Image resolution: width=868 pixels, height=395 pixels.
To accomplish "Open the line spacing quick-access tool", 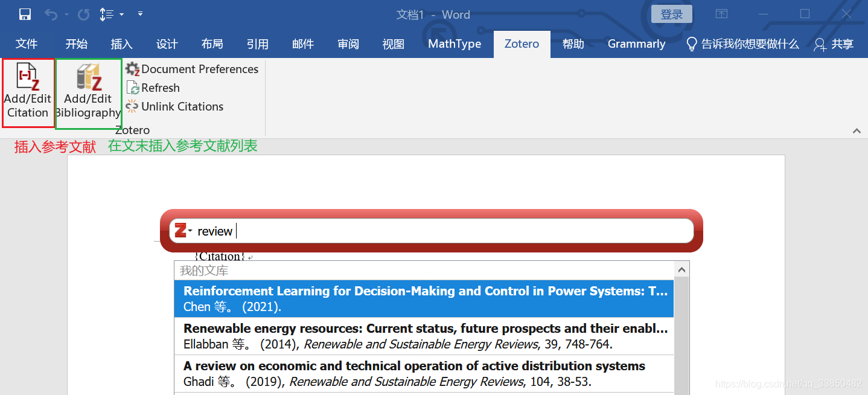I will [x=106, y=14].
